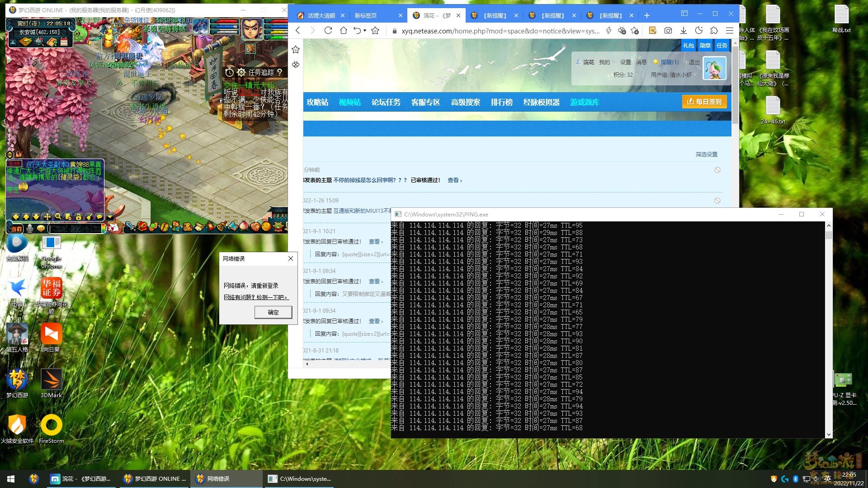
Task: Open the 游戏题库 link
Action: [585, 102]
